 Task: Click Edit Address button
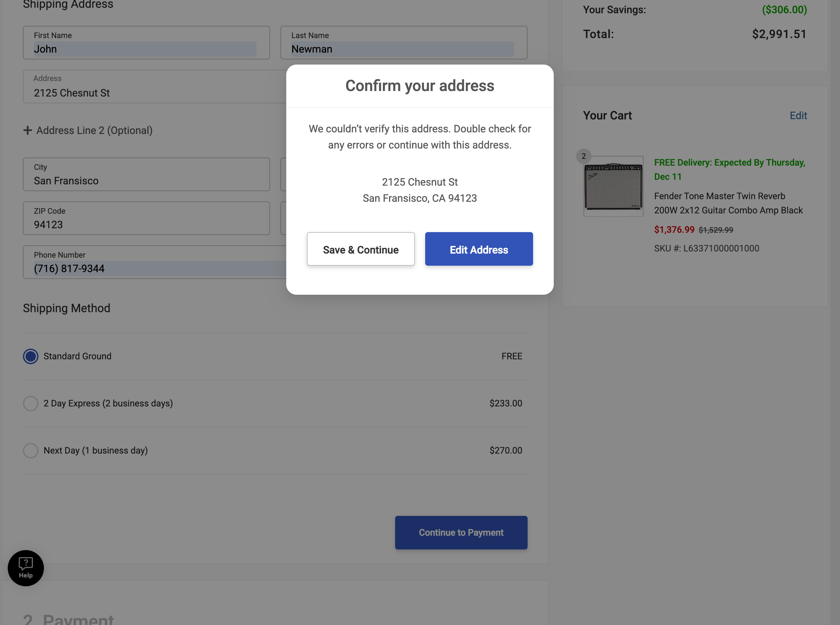478,249
